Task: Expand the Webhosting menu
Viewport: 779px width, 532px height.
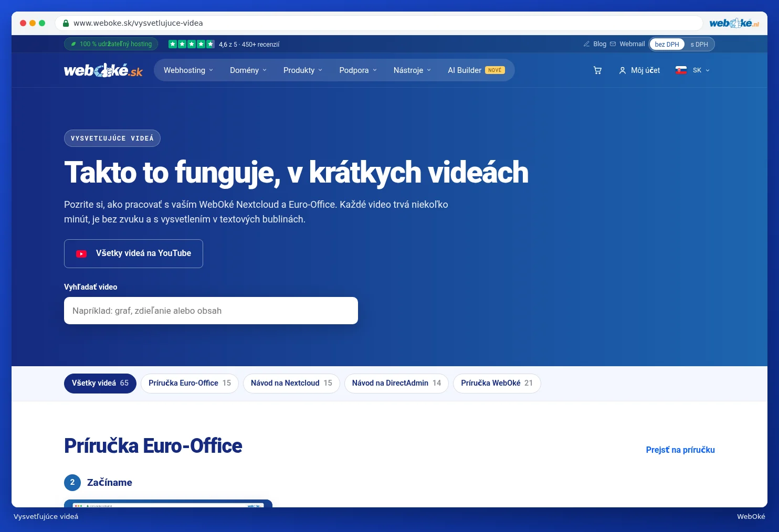Action: coord(188,70)
